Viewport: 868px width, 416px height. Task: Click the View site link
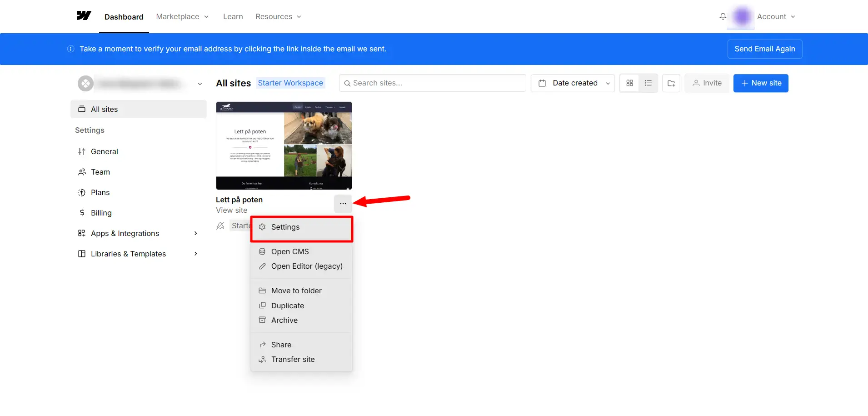(x=232, y=210)
